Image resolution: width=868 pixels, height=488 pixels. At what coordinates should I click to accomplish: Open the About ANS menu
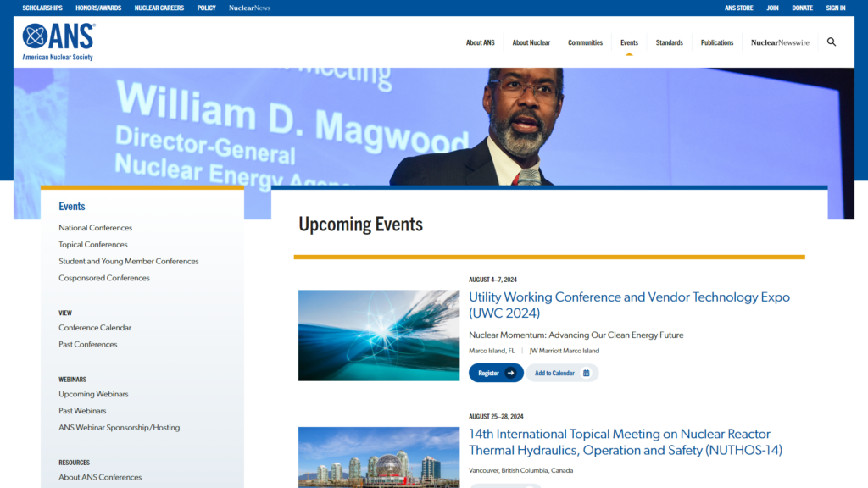point(480,42)
